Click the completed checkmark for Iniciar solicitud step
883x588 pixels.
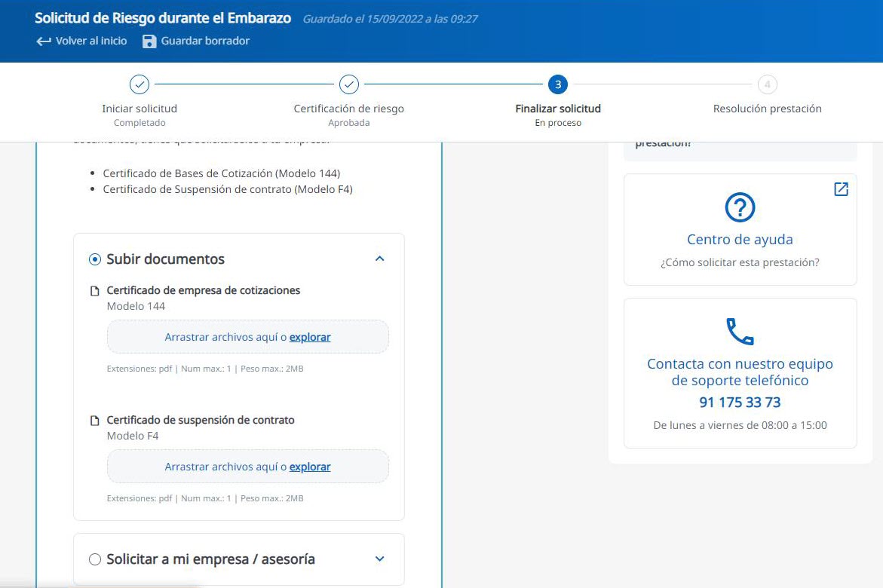(x=140, y=84)
